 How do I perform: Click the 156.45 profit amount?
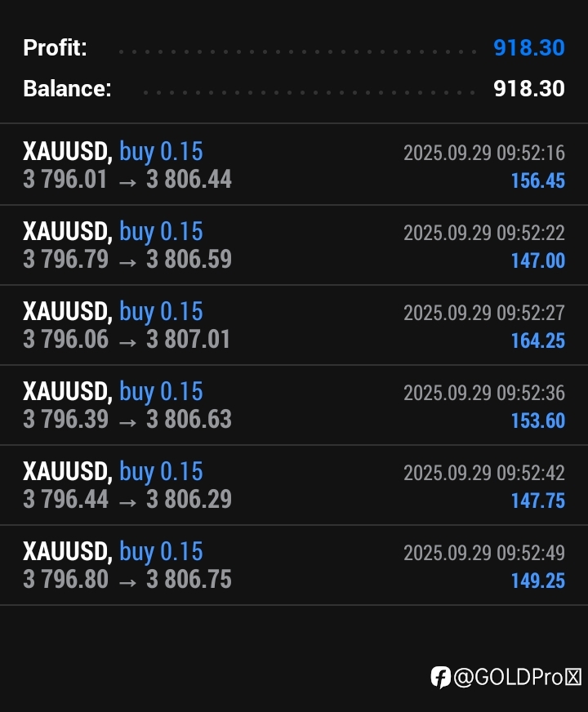[537, 180]
